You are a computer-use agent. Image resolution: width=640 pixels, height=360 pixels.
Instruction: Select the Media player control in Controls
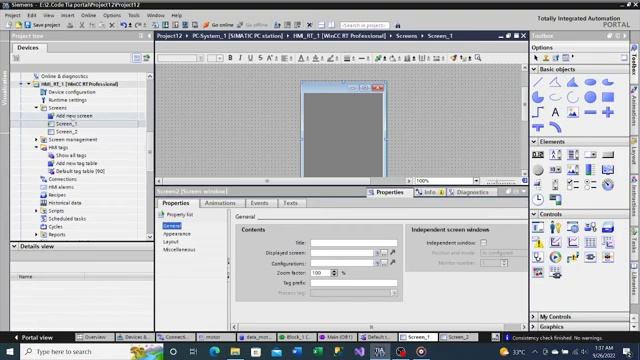click(555, 257)
